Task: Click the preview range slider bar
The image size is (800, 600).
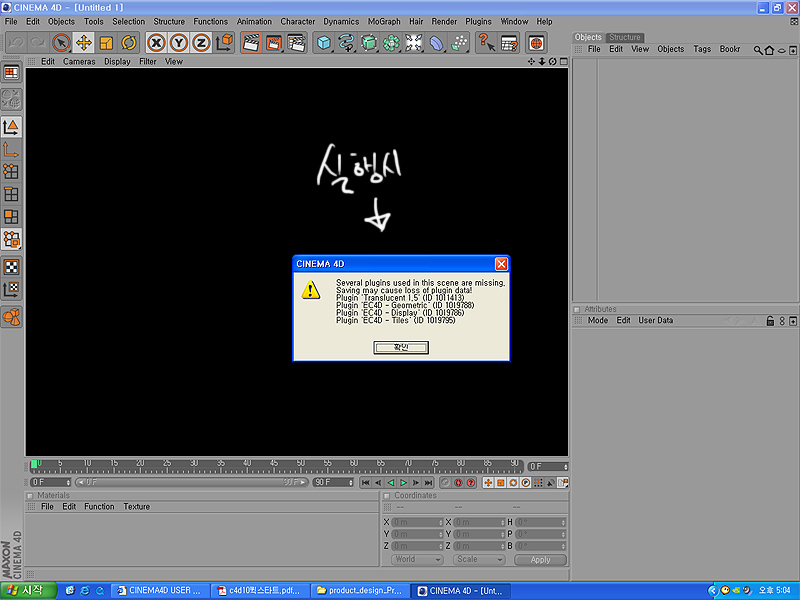Action: coord(192,482)
